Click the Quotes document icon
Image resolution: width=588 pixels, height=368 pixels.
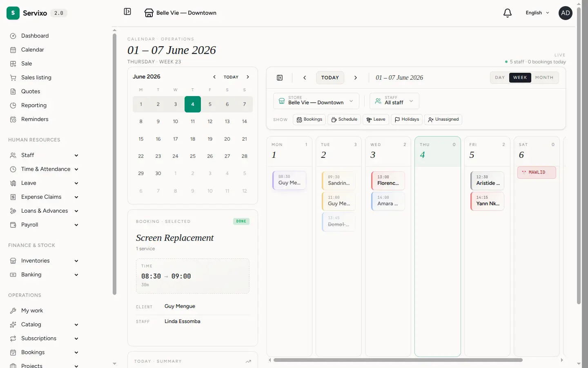pos(13,92)
